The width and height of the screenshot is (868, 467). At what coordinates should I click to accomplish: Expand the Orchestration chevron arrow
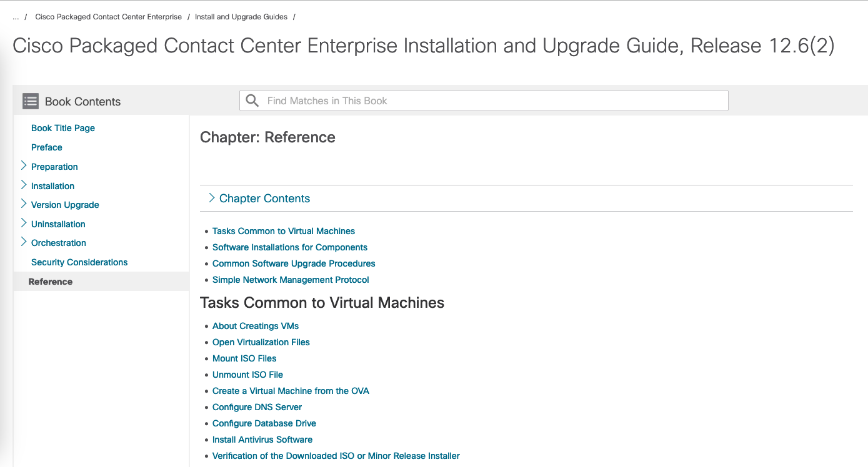tap(24, 242)
